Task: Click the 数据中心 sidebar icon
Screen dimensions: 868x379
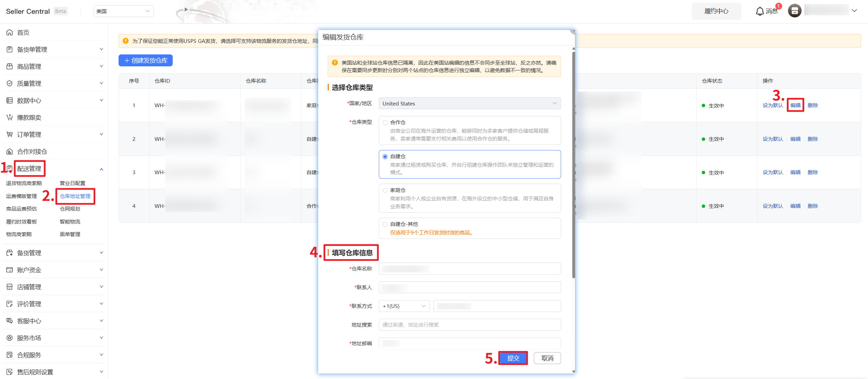Action: [x=10, y=100]
